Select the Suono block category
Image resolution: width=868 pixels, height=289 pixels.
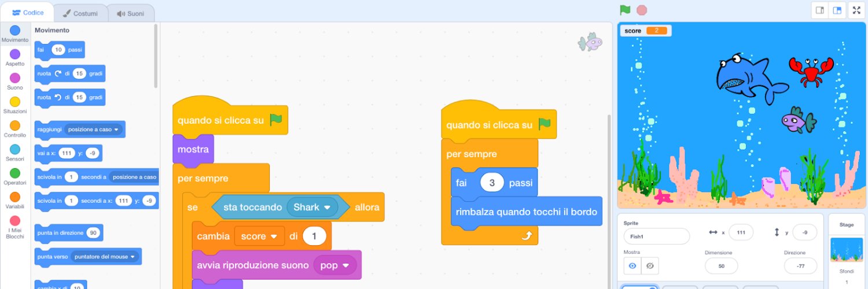click(15, 81)
